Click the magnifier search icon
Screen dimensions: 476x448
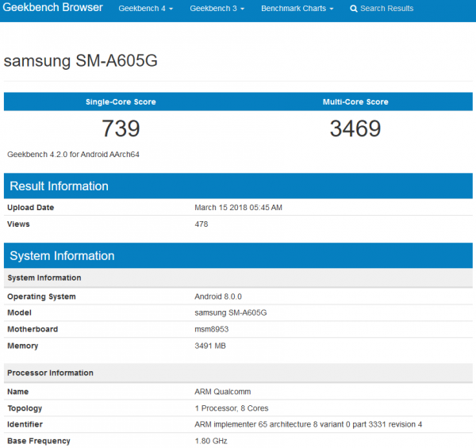[354, 9]
